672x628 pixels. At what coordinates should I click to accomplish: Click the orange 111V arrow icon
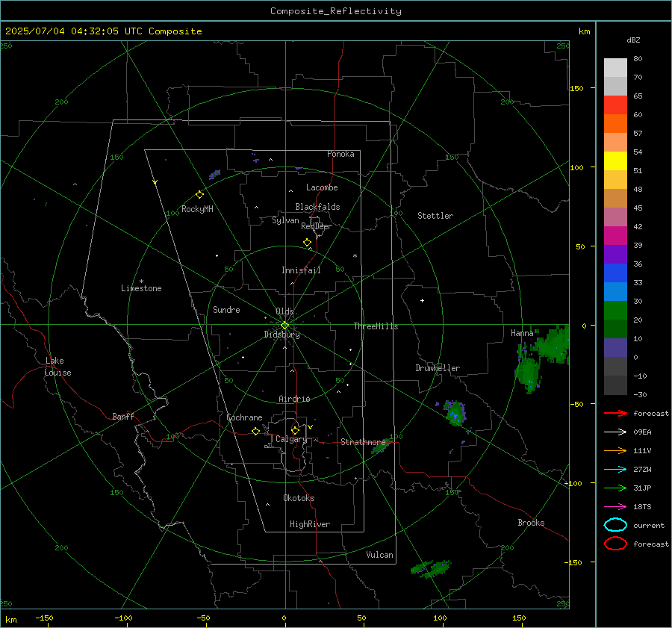tap(615, 450)
